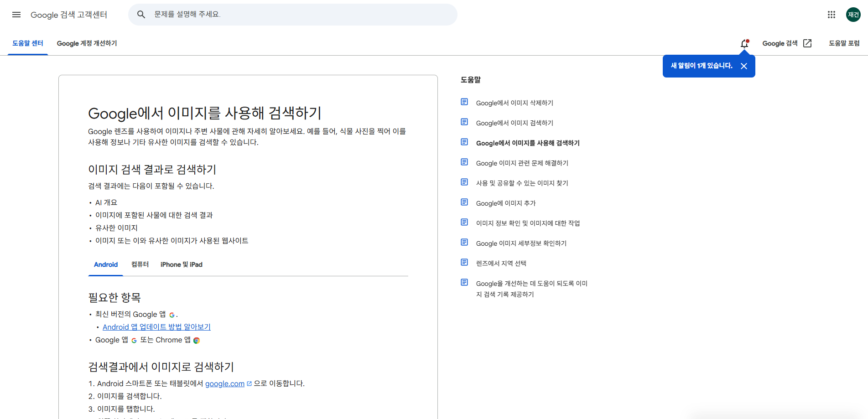Image resolution: width=868 pixels, height=419 pixels.
Task: Dismiss the new notification popup
Action: [744, 66]
